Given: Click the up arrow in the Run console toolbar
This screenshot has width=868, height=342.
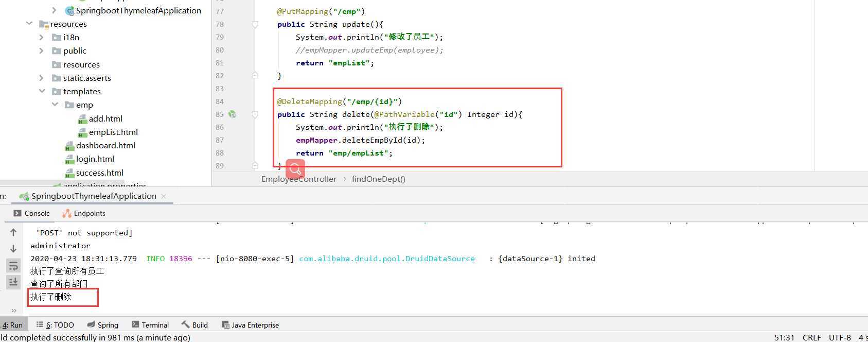Looking at the screenshot, I should pyautogui.click(x=13, y=233).
